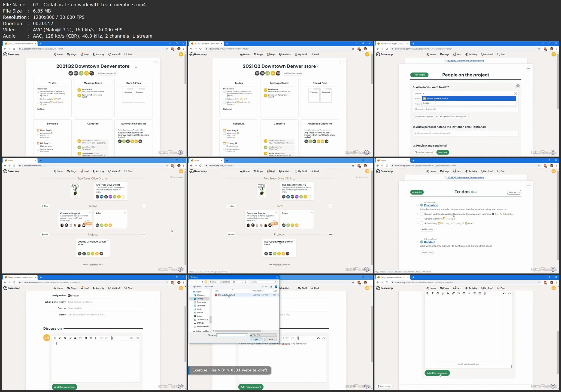Click 'Search 03' box in Open dialog

coord(263,282)
